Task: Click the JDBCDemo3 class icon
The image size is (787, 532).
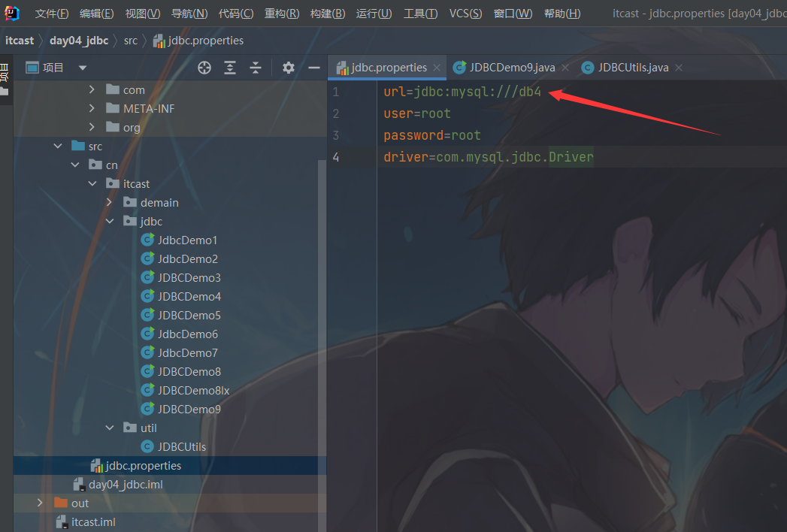Action: click(x=147, y=277)
